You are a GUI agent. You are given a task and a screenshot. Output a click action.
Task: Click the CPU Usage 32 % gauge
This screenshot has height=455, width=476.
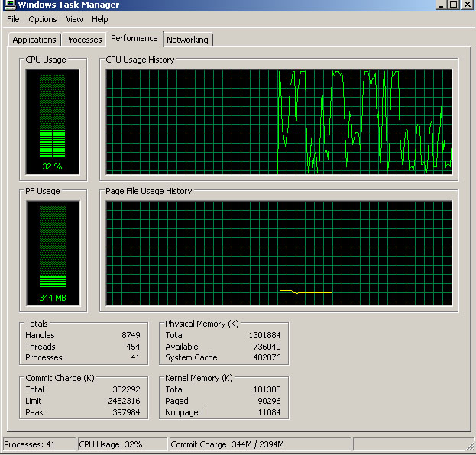pos(53,121)
